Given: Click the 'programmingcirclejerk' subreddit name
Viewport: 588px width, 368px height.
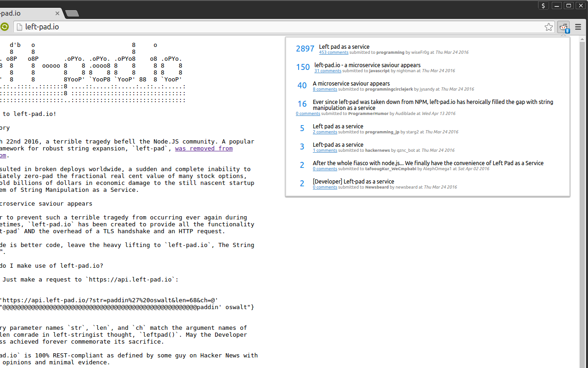Looking at the screenshot, I should (389, 89).
